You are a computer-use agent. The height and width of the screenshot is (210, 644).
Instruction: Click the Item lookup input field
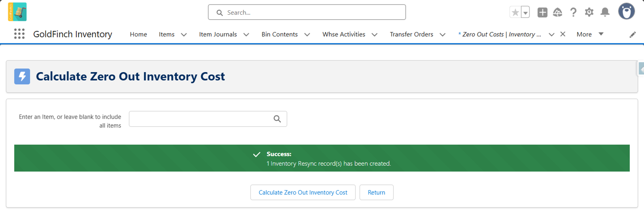click(208, 119)
